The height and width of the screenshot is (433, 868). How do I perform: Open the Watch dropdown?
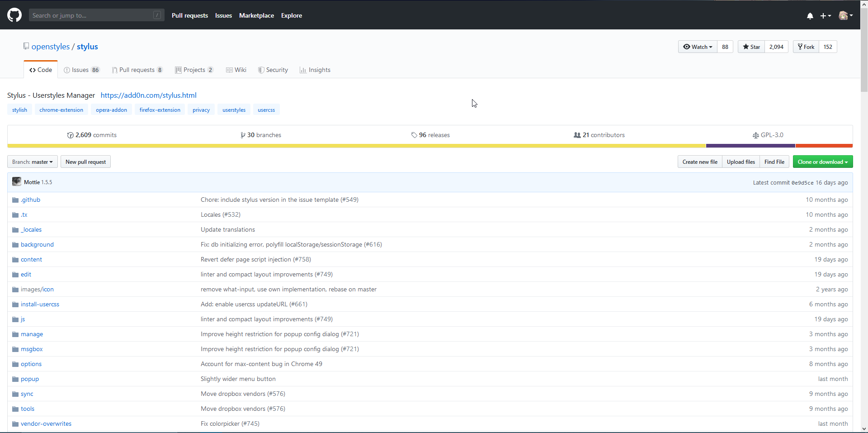click(698, 47)
